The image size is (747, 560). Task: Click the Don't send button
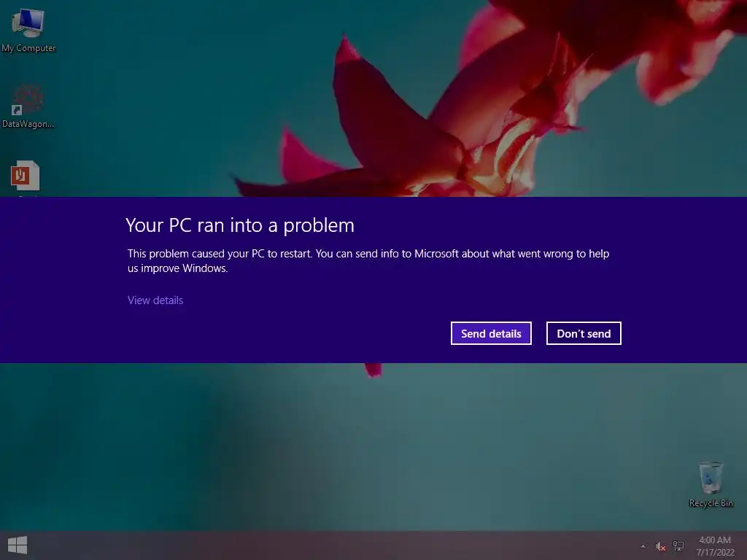pyautogui.click(x=584, y=333)
